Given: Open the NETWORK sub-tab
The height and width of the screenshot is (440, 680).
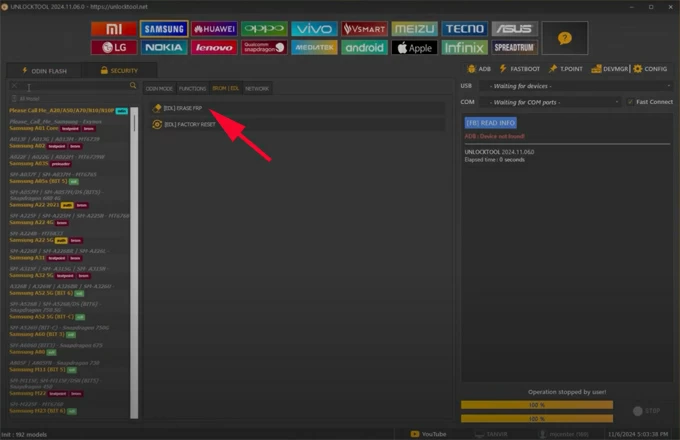Looking at the screenshot, I should point(257,89).
